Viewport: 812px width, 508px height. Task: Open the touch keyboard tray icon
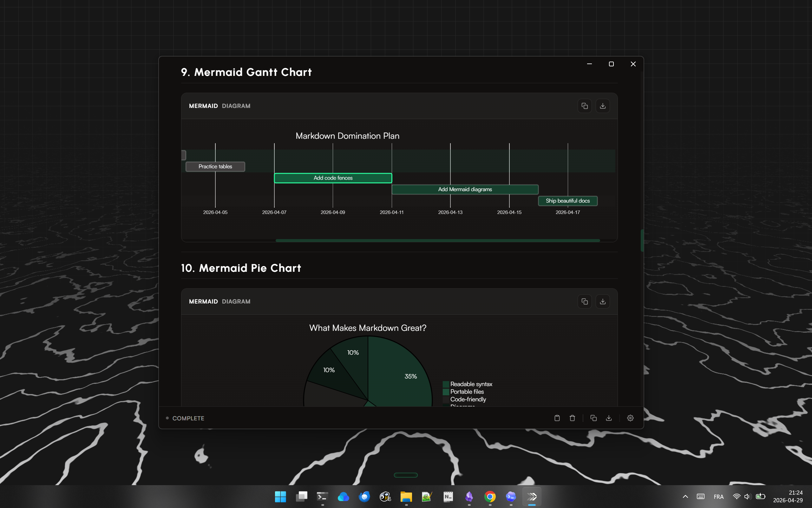(x=701, y=497)
